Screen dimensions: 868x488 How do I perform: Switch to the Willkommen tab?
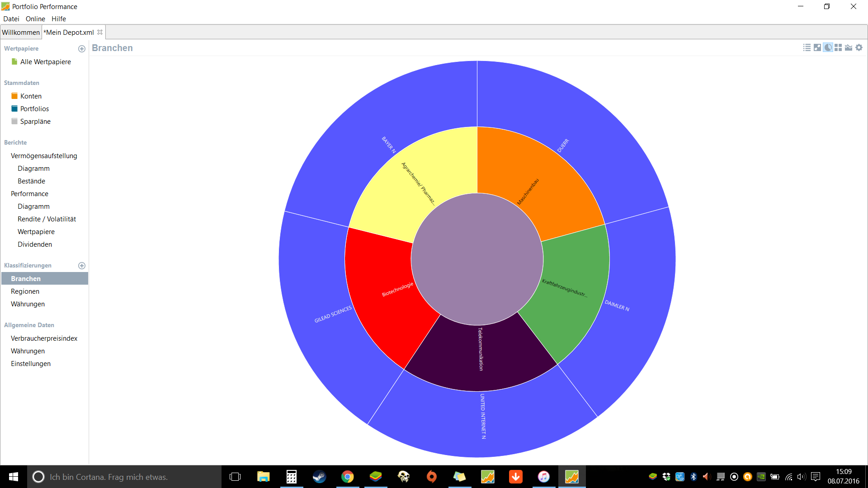tap(21, 32)
